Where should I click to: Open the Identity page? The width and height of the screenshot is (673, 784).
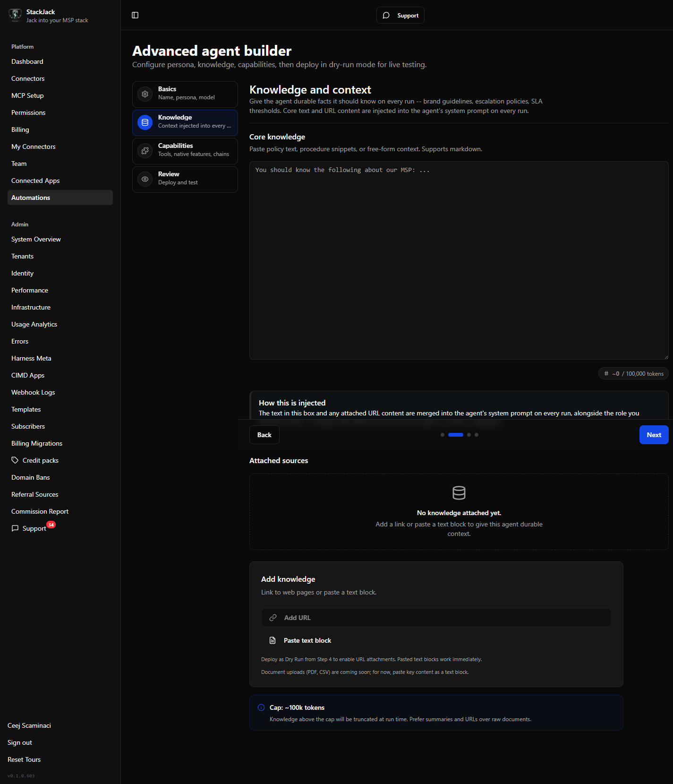[60, 273]
